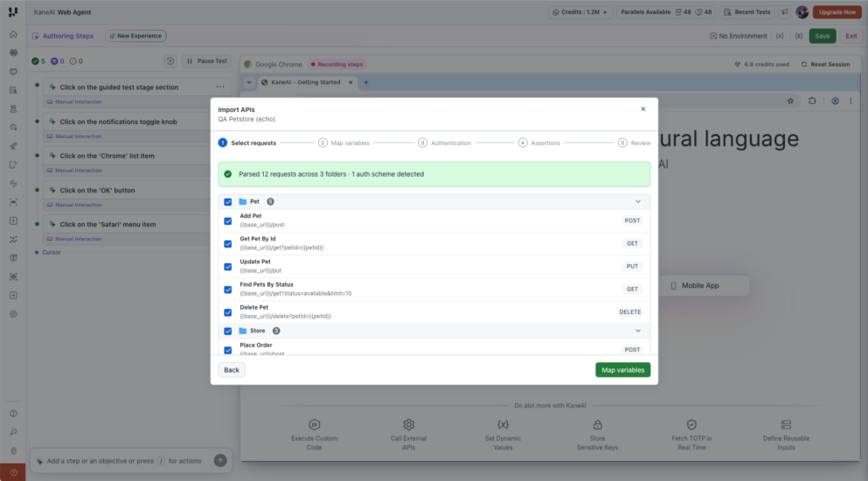Open Chrome three-dot menu

(x=851, y=101)
